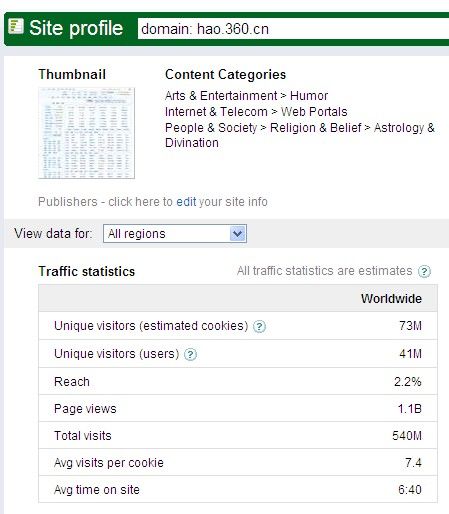This screenshot has height=514, width=449.
Task: Click People & Society Astrology & Divination category
Action: (x=300, y=135)
